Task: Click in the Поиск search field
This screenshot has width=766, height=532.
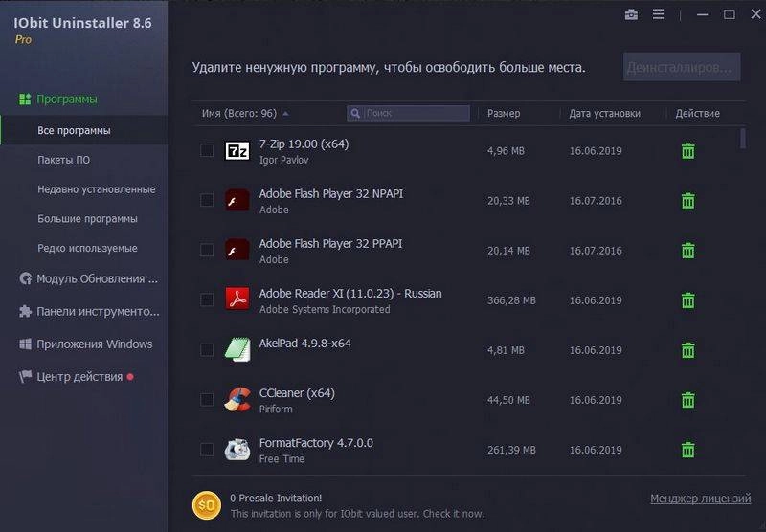Action: click(x=409, y=113)
